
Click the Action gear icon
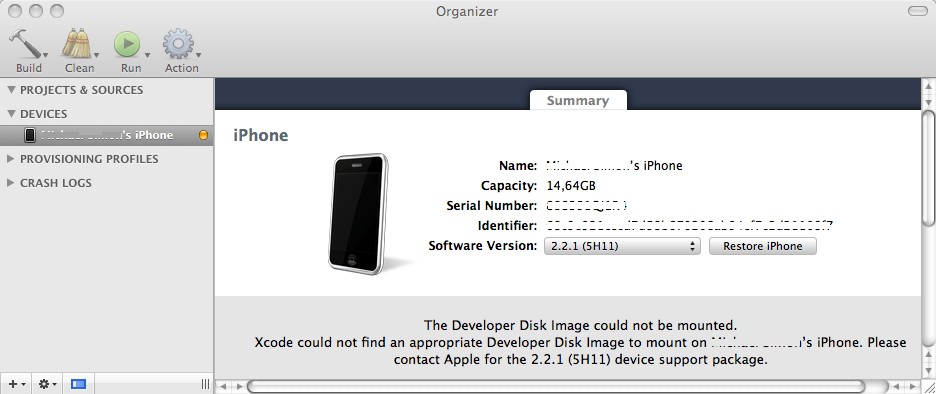coord(177,44)
